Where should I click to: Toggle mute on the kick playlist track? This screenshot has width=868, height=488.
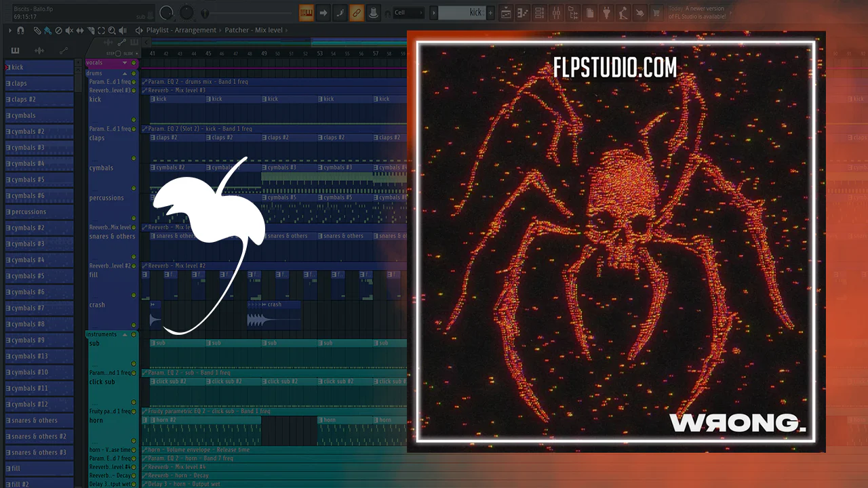click(x=134, y=120)
